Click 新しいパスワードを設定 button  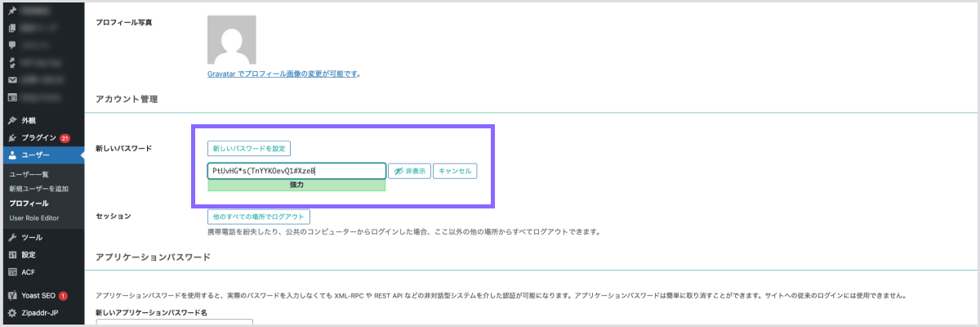(x=249, y=149)
